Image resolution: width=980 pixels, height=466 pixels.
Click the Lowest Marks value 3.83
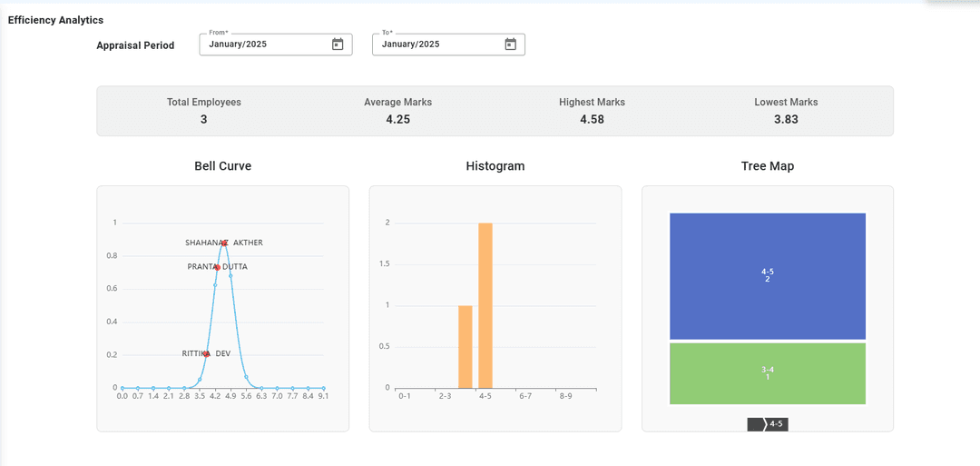point(786,119)
